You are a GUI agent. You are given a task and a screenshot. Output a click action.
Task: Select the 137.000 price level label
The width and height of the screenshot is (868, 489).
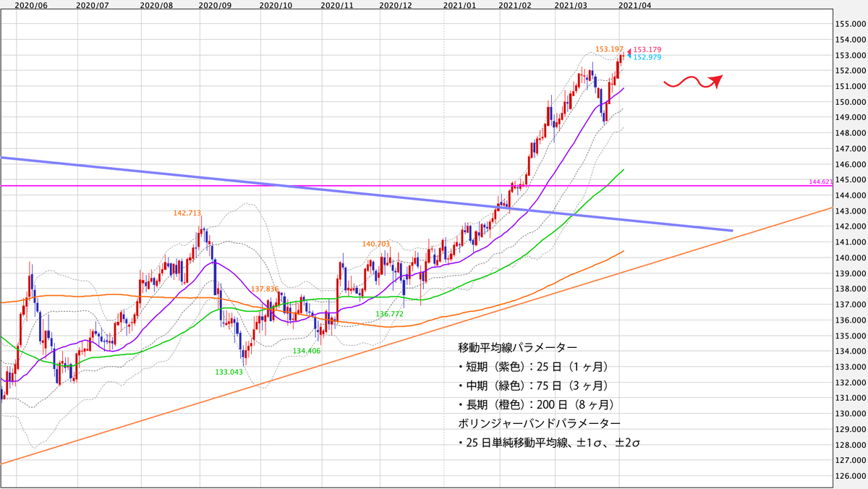(851, 305)
